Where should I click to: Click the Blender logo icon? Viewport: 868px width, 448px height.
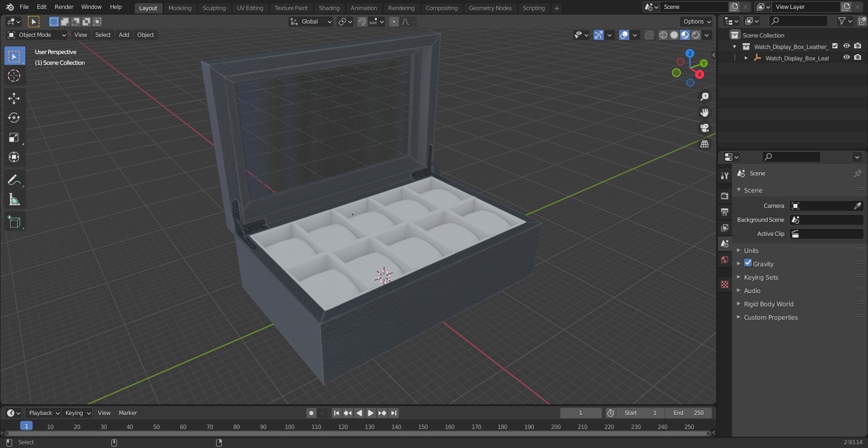[x=10, y=7]
